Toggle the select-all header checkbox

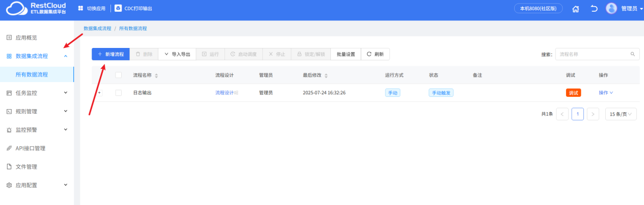119,75
